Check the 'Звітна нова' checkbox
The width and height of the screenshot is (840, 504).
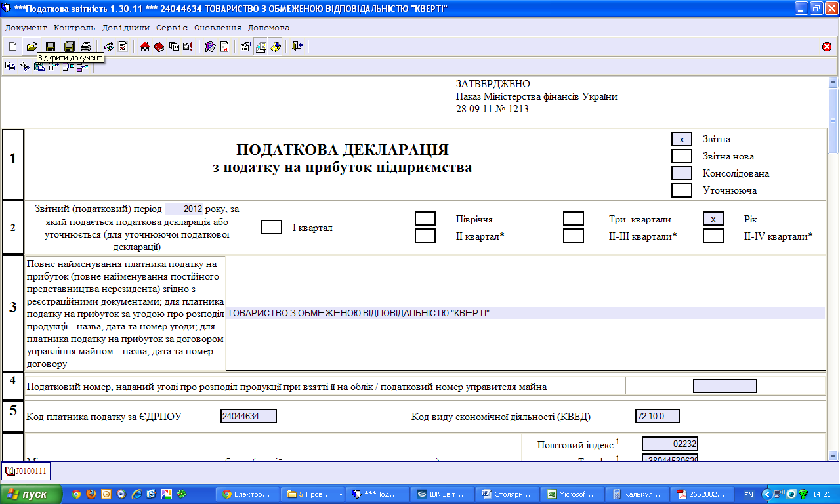[x=682, y=156]
